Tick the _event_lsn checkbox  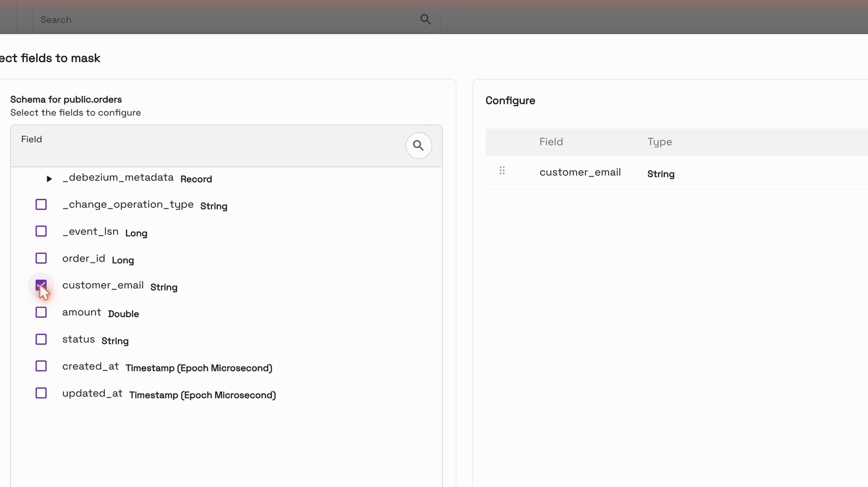[x=41, y=231]
